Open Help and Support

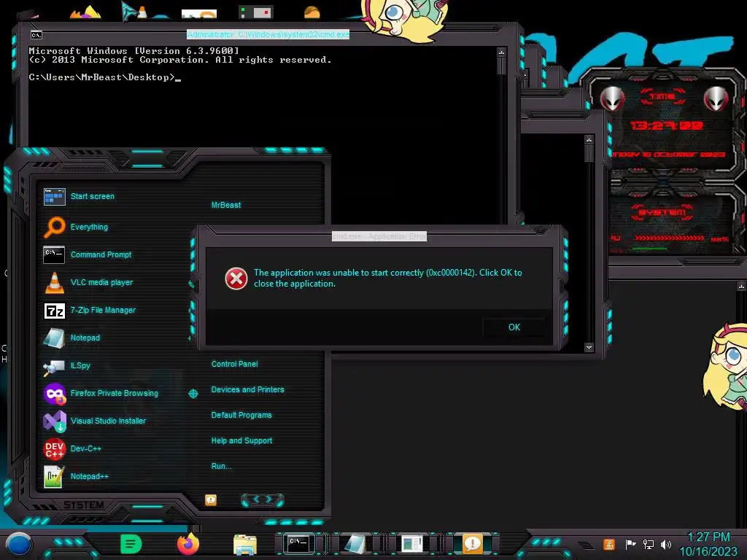pos(241,441)
